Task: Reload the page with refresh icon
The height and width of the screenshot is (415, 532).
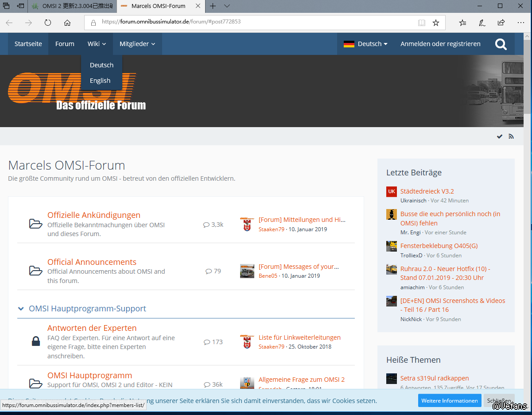Action: tap(48, 23)
